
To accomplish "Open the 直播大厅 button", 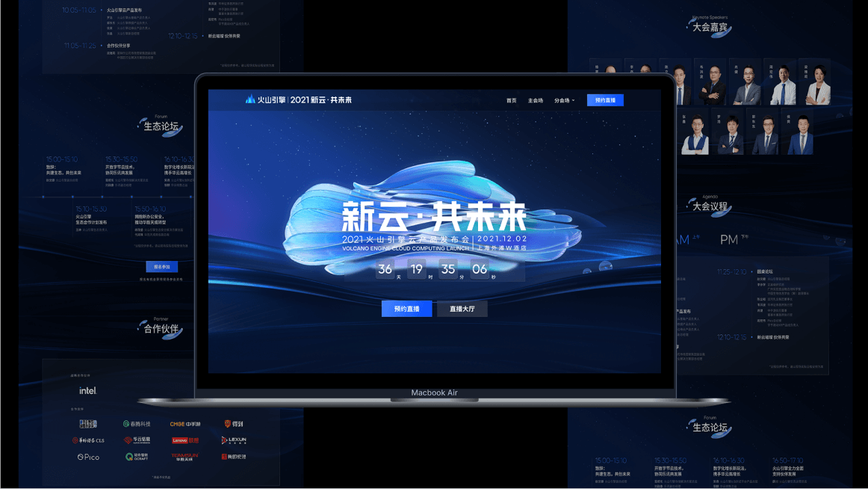I will [x=462, y=309].
